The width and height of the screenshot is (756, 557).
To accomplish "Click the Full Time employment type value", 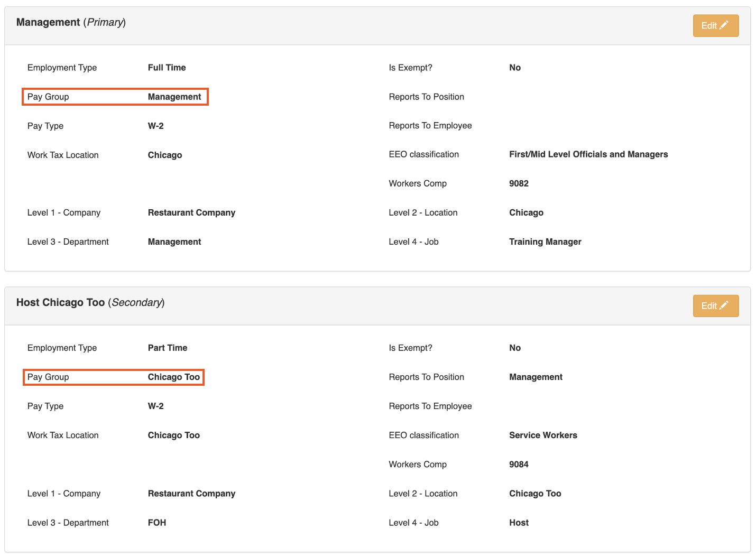I will pyautogui.click(x=167, y=68).
